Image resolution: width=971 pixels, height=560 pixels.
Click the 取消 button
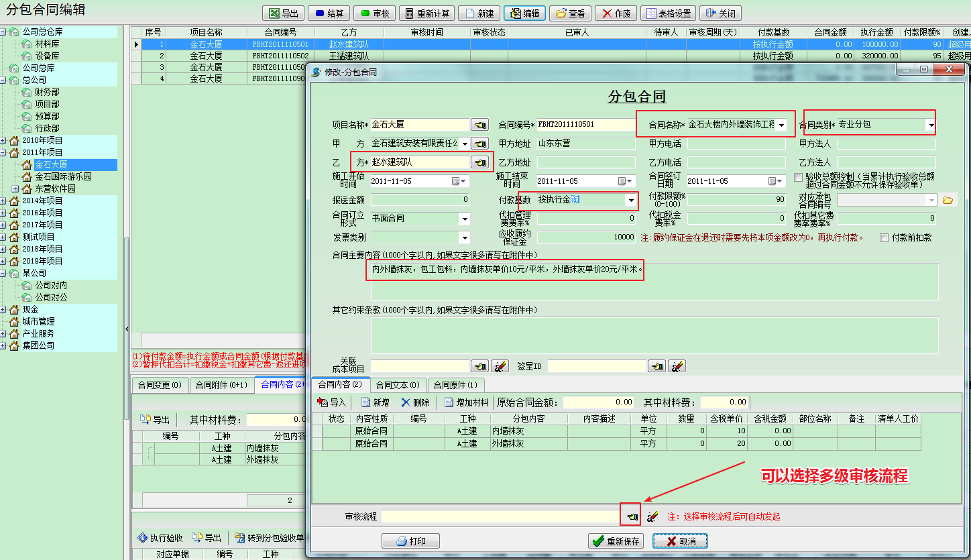(x=680, y=541)
